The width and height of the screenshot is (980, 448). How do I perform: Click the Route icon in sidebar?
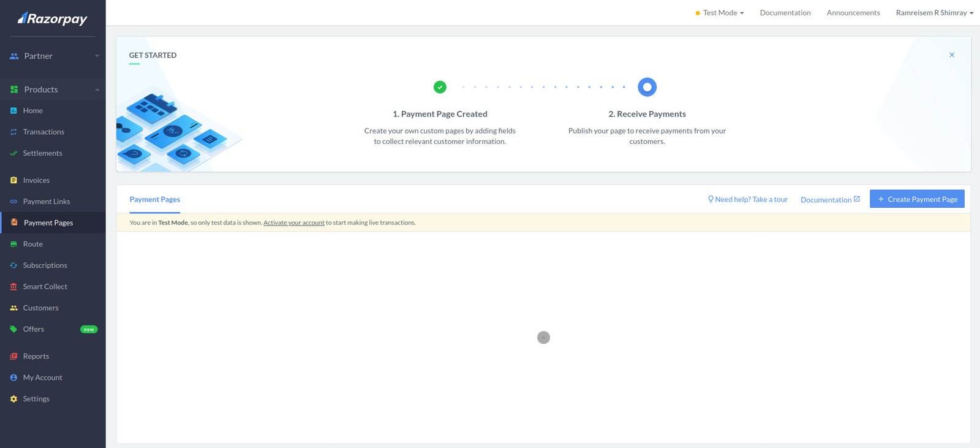13,244
